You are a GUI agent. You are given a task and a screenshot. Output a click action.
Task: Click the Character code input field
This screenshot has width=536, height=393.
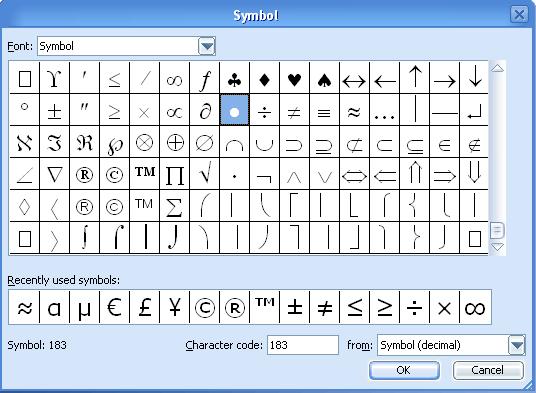(303, 345)
